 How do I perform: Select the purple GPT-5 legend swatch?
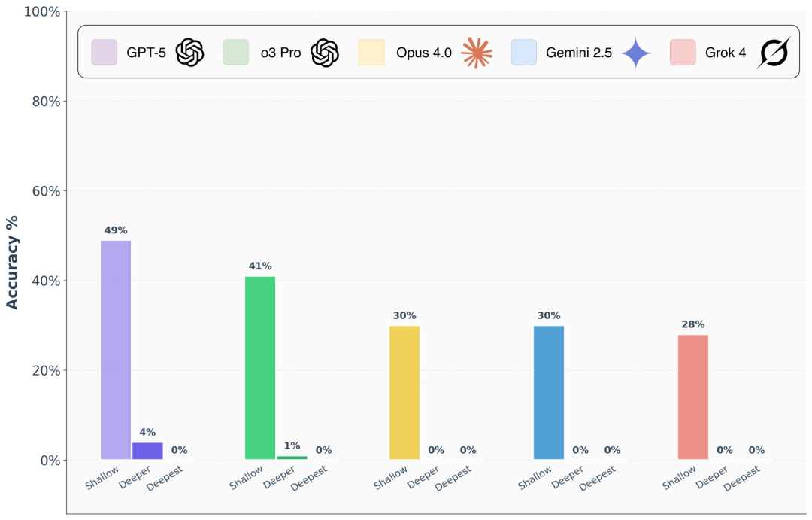tap(104, 53)
